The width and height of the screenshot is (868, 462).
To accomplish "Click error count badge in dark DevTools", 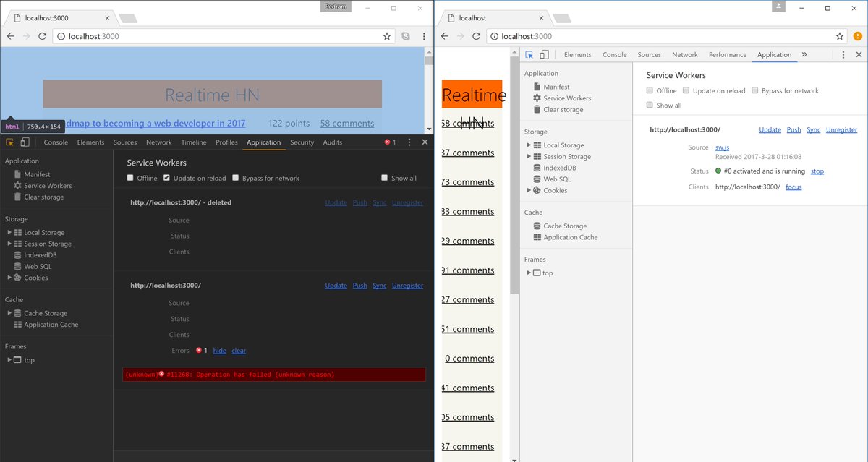I will pyautogui.click(x=390, y=142).
